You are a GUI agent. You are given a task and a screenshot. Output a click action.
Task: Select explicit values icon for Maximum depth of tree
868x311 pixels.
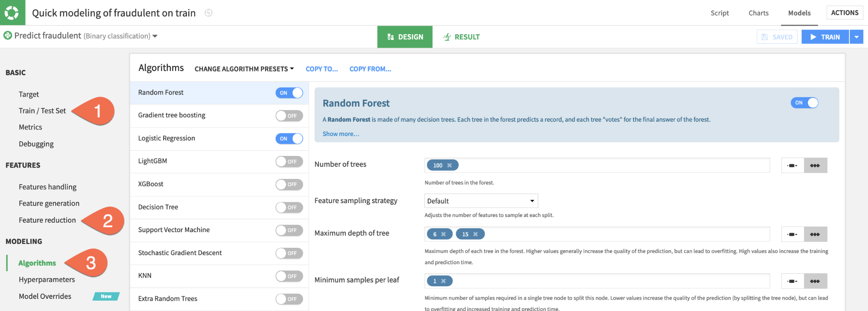pos(815,234)
